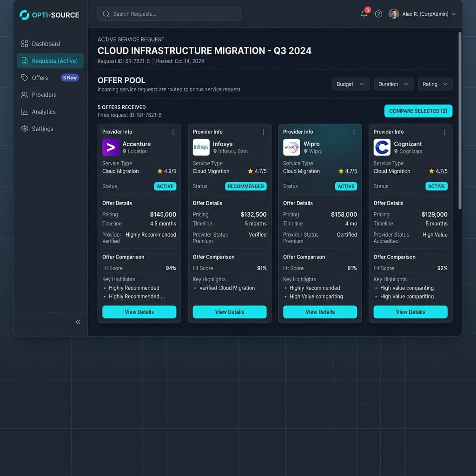Click the Opti-Source logo icon
Image resolution: width=476 pixels, height=476 pixels.
click(24, 14)
